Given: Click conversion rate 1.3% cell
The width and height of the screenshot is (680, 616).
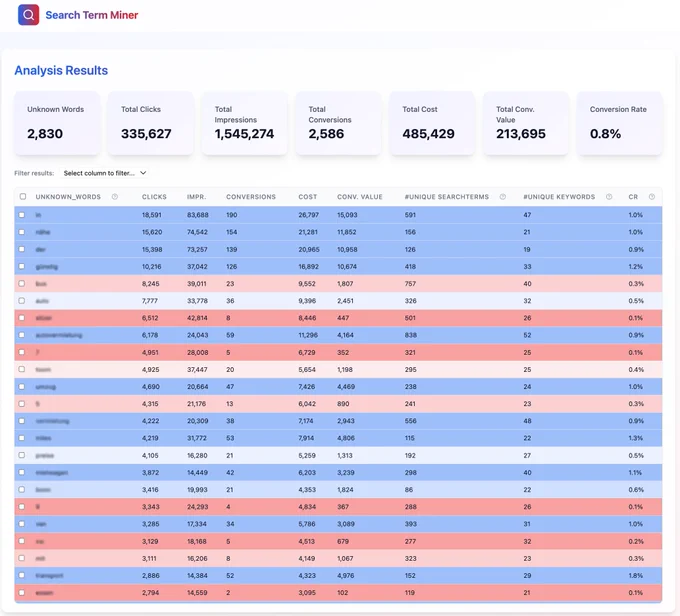Looking at the screenshot, I should click(636, 438).
